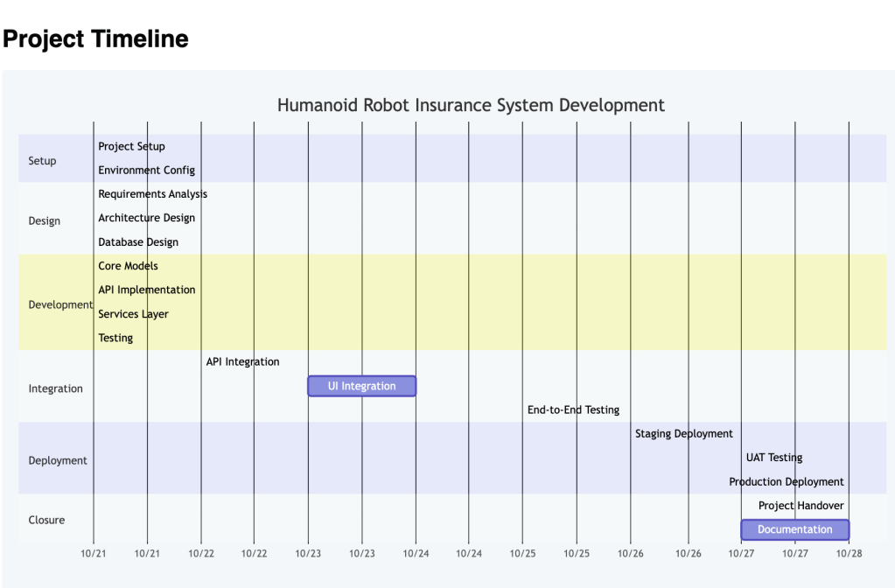This screenshot has width=895, height=588.
Task: Select the Staging Deployment task
Action: pos(684,433)
